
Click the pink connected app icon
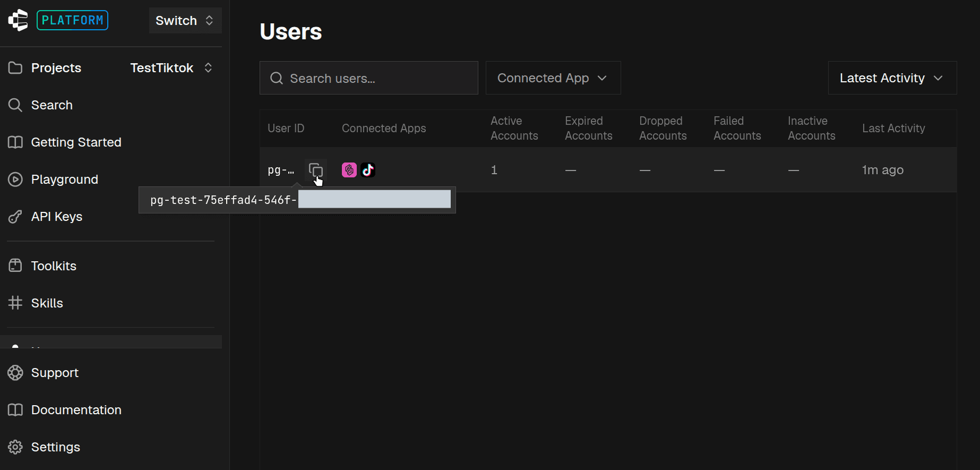[x=349, y=170]
